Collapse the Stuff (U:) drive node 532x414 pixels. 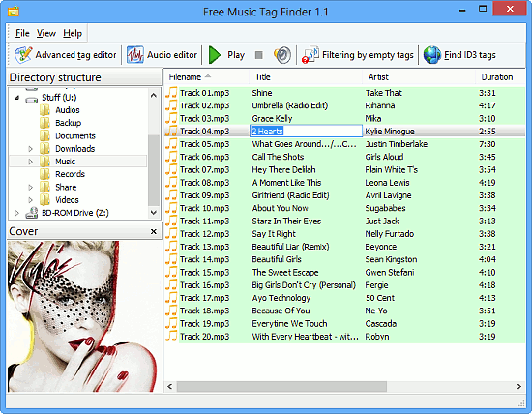click(x=17, y=98)
